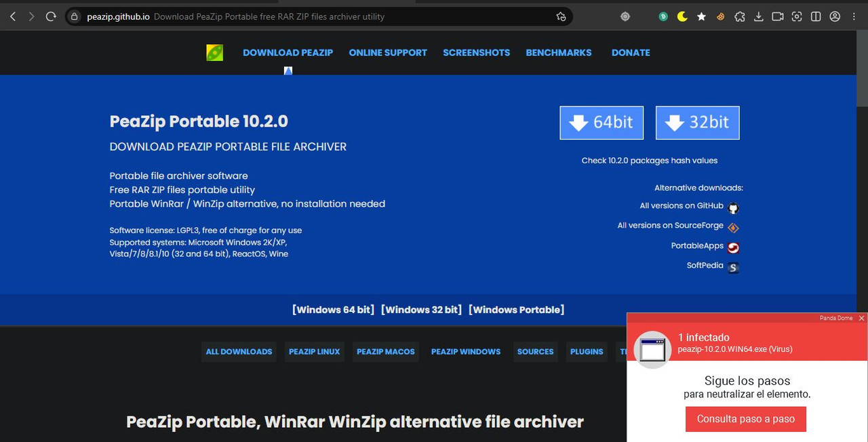The image size is (868, 442).
Task: Select the PEAZIP LINUX tab
Action: [315, 352]
